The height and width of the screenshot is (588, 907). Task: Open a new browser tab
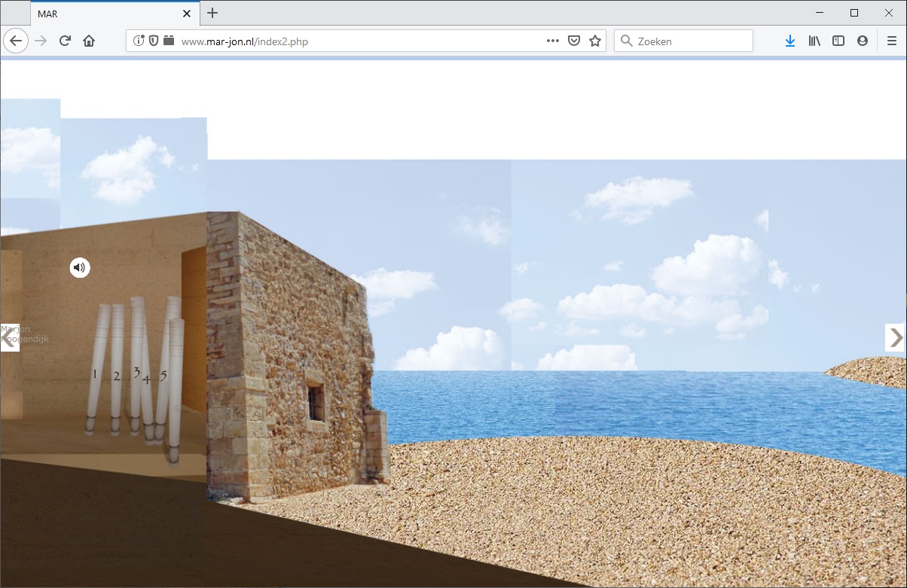[x=212, y=13]
